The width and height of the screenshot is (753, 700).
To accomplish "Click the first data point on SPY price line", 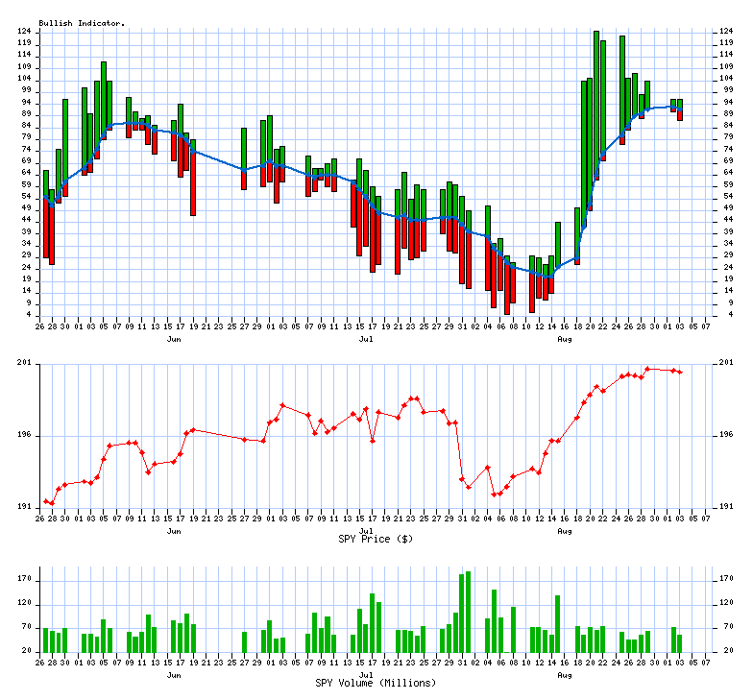I will (x=45, y=501).
